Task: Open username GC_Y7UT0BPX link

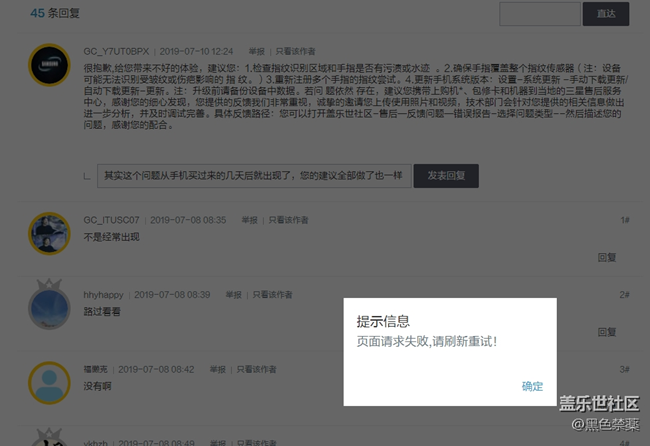Action: (116, 51)
